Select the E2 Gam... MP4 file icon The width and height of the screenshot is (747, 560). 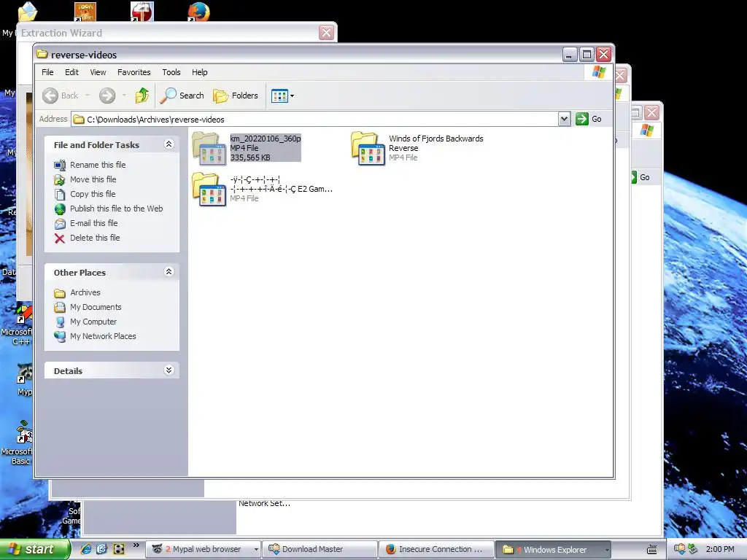pos(209,189)
